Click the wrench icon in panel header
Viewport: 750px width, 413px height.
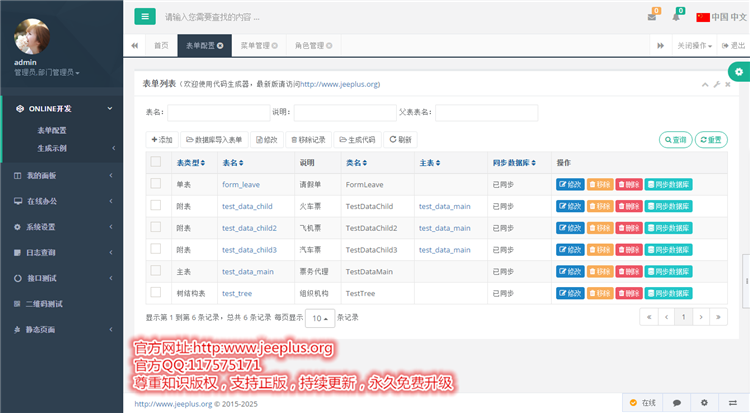pos(715,85)
